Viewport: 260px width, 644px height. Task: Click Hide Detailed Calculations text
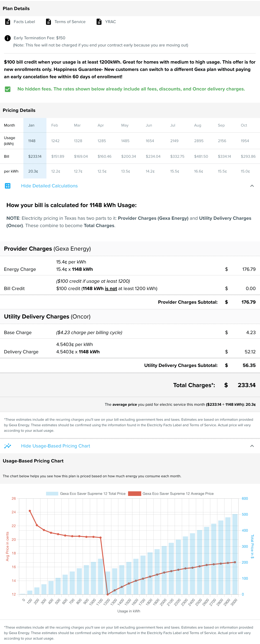pyautogui.click(x=49, y=186)
